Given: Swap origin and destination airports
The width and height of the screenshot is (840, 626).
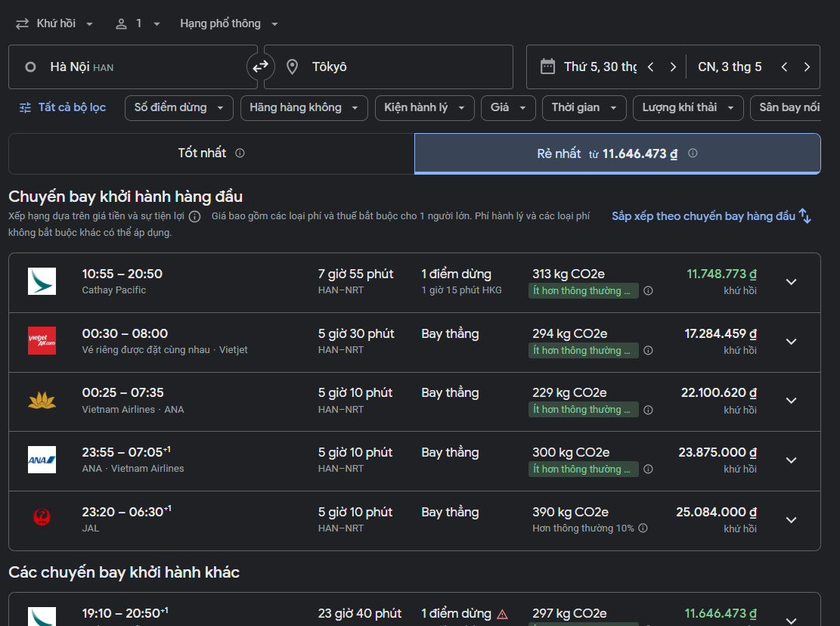Looking at the screenshot, I should click(260, 67).
